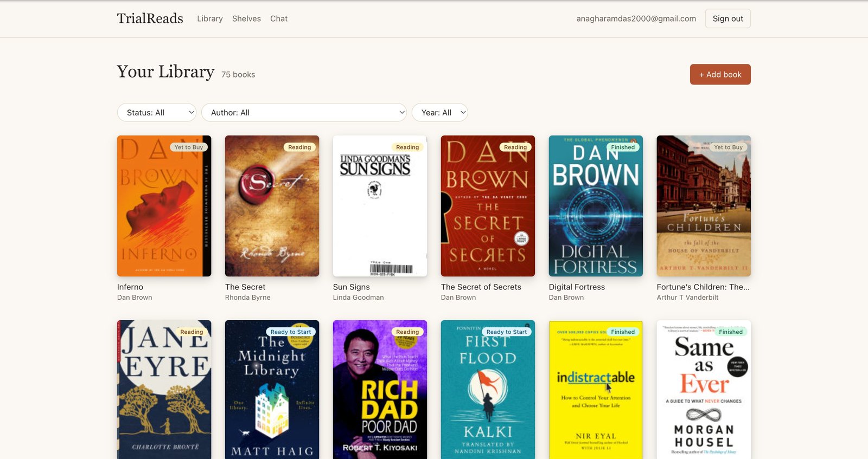The image size is (868, 459).
Task: Open The Secret of Secrets cover
Action: pos(488,206)
